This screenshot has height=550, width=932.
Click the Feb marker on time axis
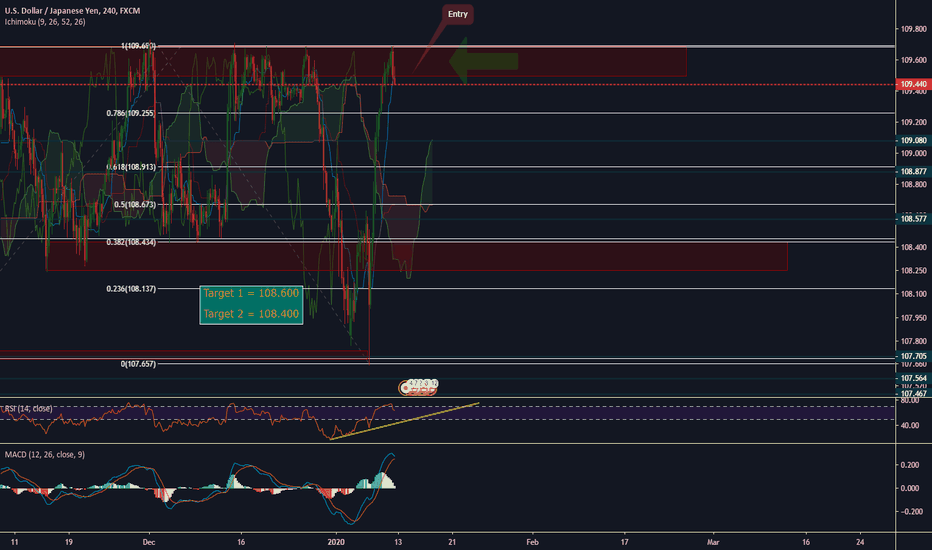tap(531, 541)
